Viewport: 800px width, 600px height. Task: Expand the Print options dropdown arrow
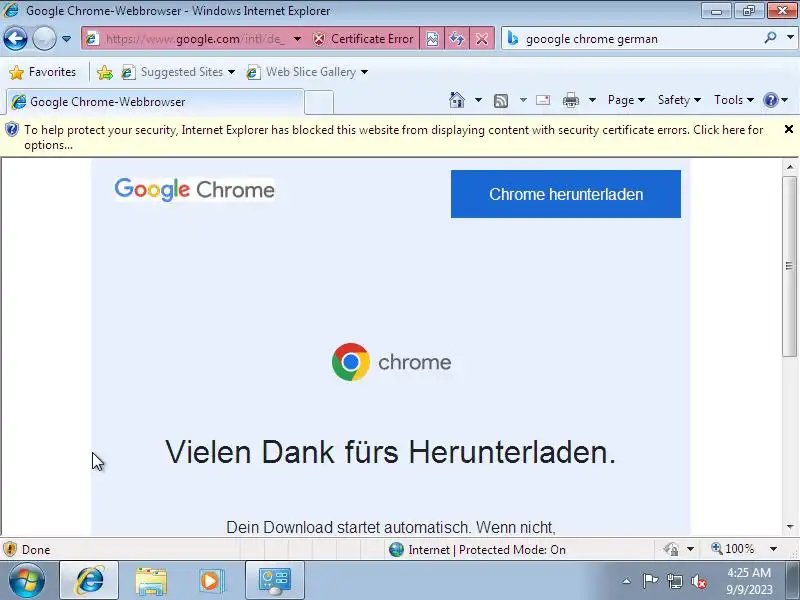pyautogui.click(x=592, y=100)
